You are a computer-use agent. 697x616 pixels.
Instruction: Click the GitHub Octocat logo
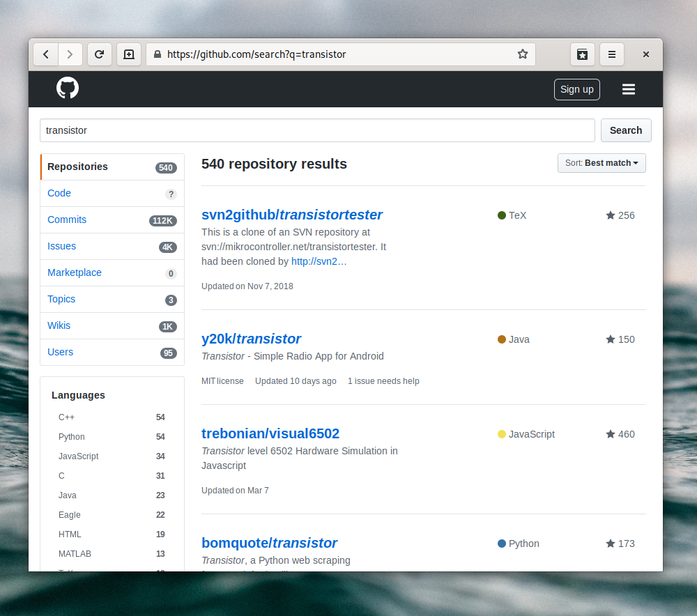coord(68,88)
